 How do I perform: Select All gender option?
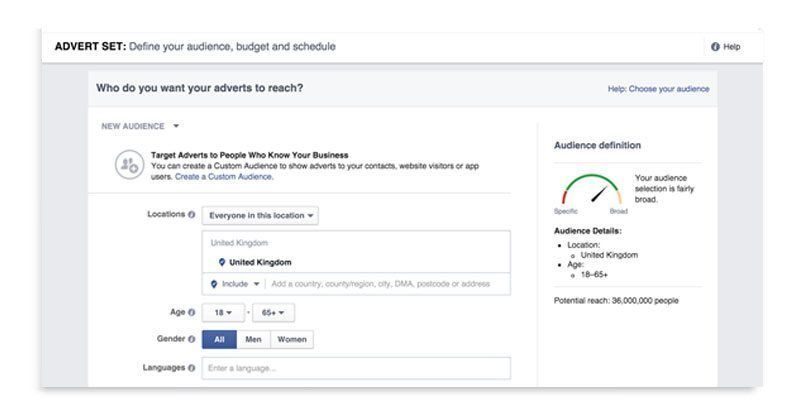(219, 339)
